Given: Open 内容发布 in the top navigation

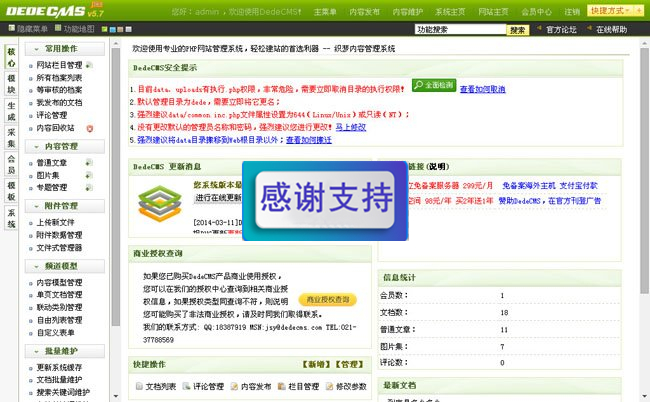Looking at the screenshot, I should click(364, 12).
